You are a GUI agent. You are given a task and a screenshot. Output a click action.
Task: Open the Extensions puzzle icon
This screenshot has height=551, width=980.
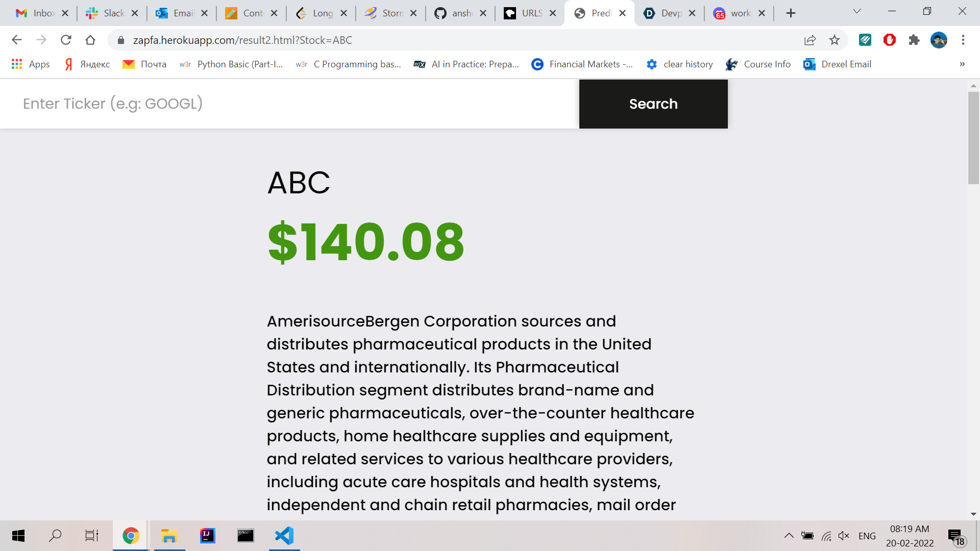click(x=914, y=40)
